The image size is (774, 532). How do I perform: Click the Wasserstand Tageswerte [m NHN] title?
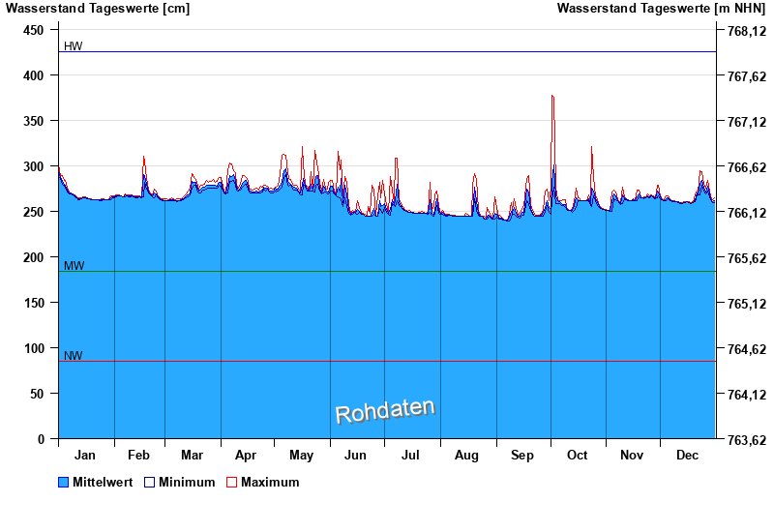pyautogui.click(x=662, y=9)
